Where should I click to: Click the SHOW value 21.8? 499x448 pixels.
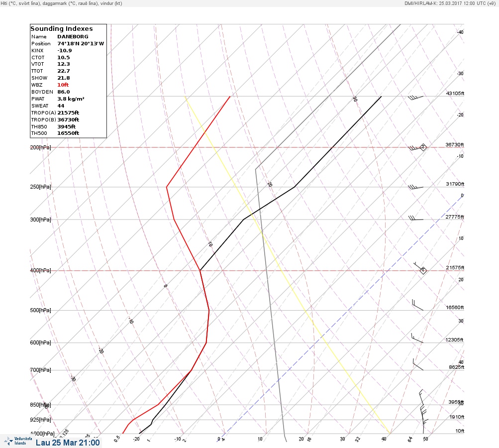tap(64, 78)
